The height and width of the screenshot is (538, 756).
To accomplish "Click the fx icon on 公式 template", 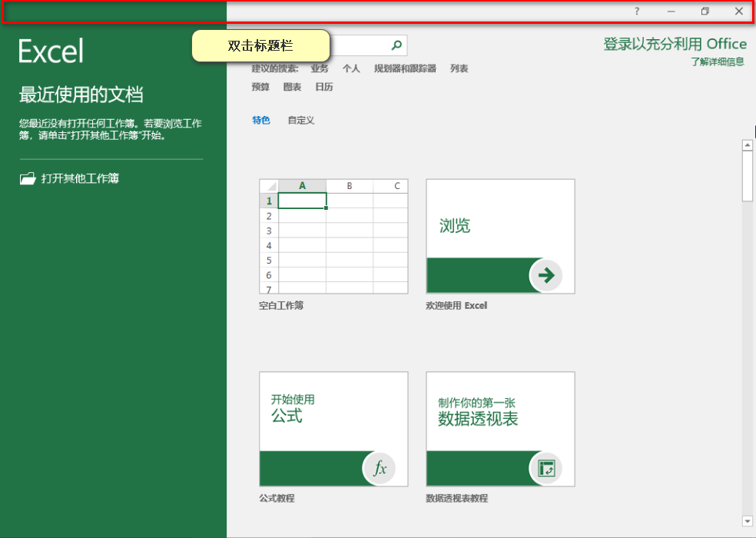I will pyautogui.click(x=380, y=468).
